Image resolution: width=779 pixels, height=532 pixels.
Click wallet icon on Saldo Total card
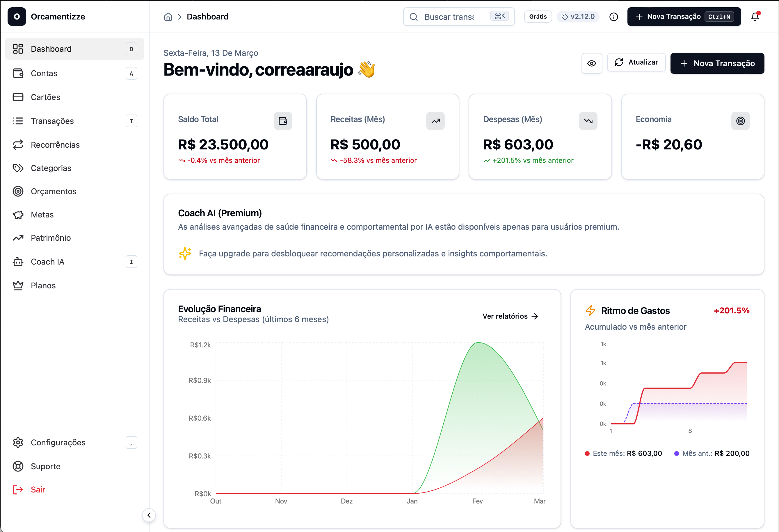click(x=282, y=121)
